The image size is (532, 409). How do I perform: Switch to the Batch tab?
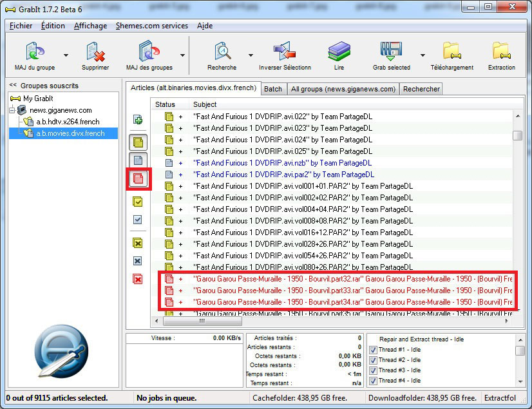(x=273, y=89)
